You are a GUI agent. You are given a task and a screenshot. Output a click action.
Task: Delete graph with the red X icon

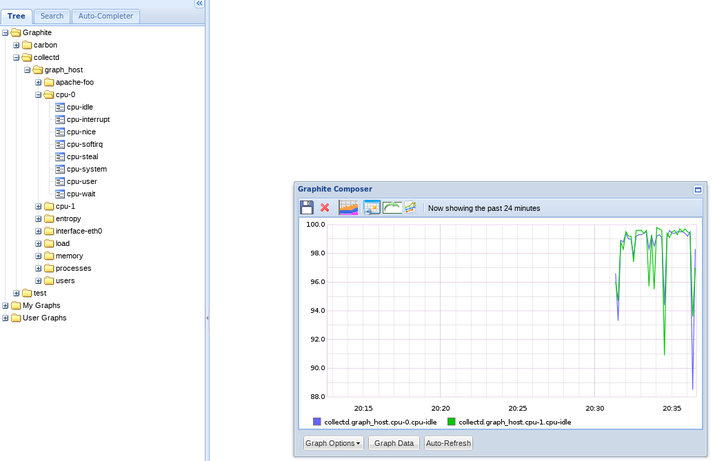point(325,208)
